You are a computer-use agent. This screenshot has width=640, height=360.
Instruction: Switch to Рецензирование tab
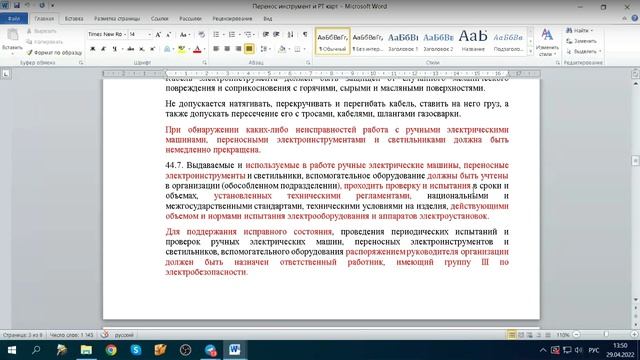(x=232, y=19)
